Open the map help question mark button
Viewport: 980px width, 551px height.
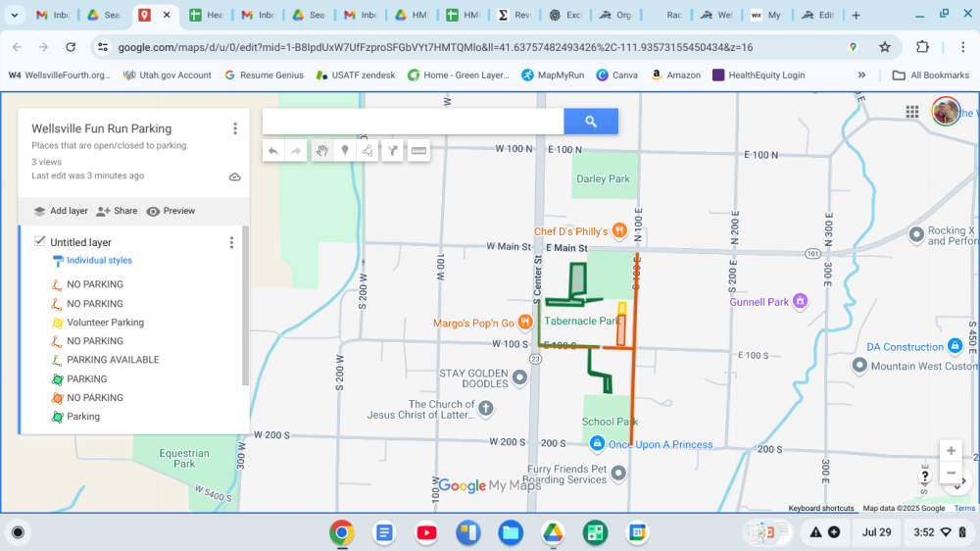point(925,476)
